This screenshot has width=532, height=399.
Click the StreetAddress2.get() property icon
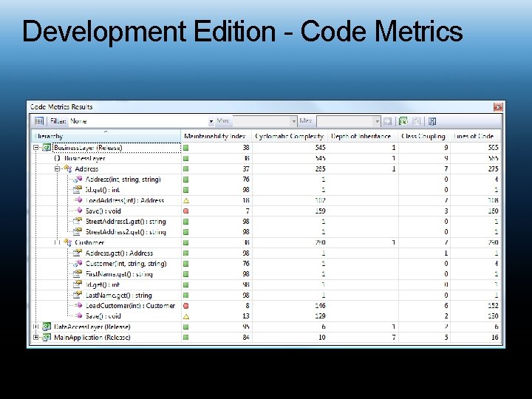pos(78,232)
